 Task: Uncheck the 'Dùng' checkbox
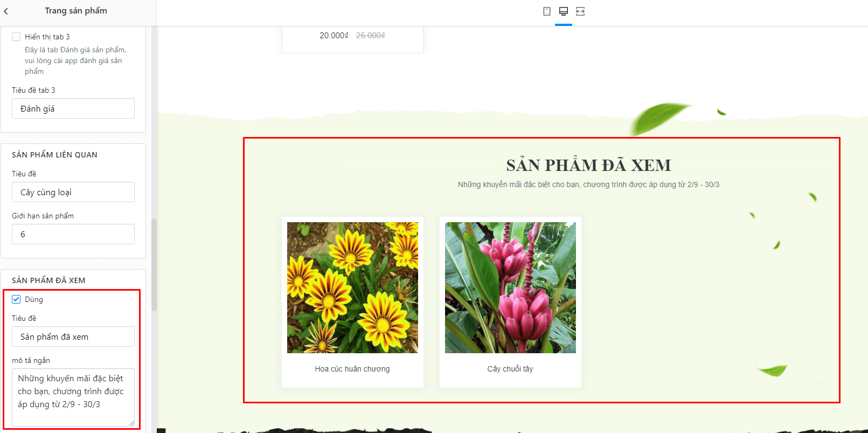coord(16,299)
